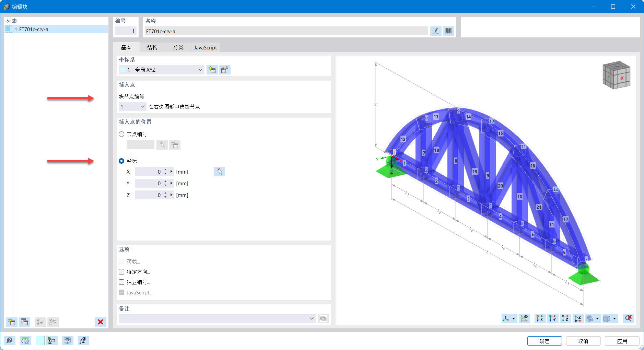Click the 名称 name field FT701c-crv-a
Screen dimensions: 644x350
[x=286, y=31]
